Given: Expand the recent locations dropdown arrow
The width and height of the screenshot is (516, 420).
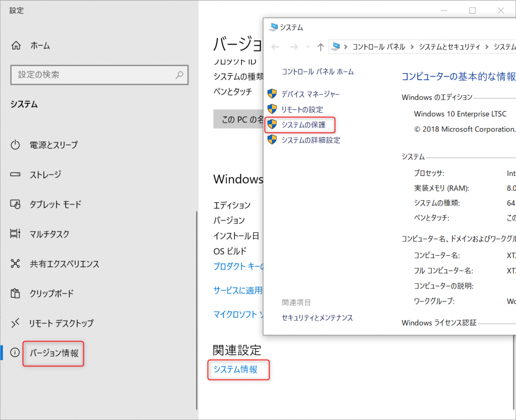Looking at the screenshot, I should tap(308, 47).
